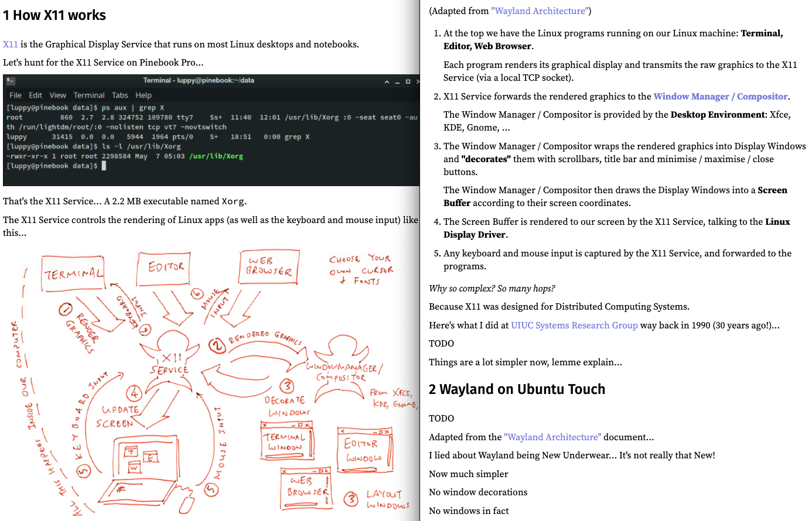The image size is (812, 521).
Task: Follow the Window Manager / Compositor link
Action: coord(721,97)
